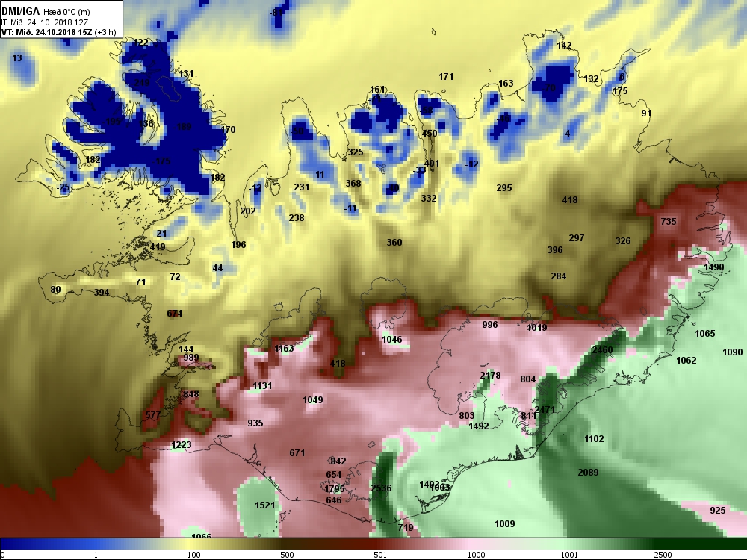The height and width of the screenshot is (560, 747).
Task: Click the 'IT: Mið. 24. 10. 2018 12Z' line
Action: click(45, 22)
